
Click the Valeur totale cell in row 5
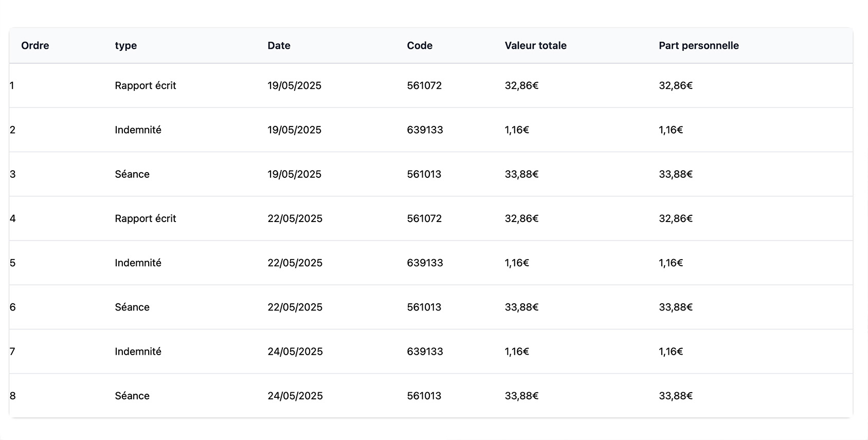[x=517, y=263]
